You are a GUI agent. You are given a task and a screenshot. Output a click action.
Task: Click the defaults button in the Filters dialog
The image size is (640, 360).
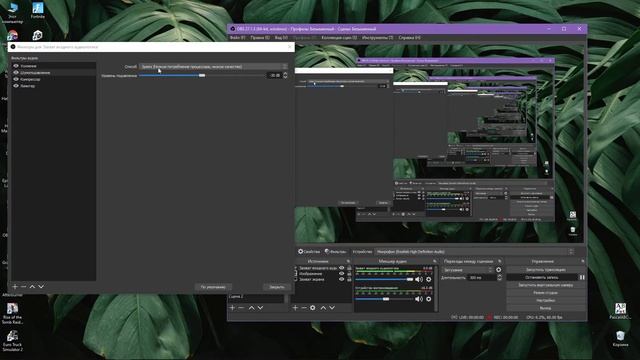(213, 287)
